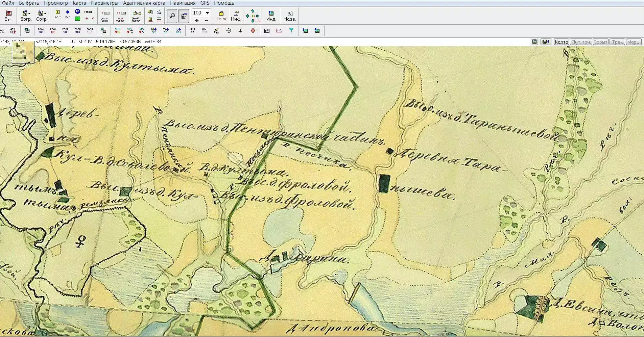The width and height of the screenshot is (644, 337).
Task: Select the manual TRACK drawing tool
Action: (x=89, y=12)
